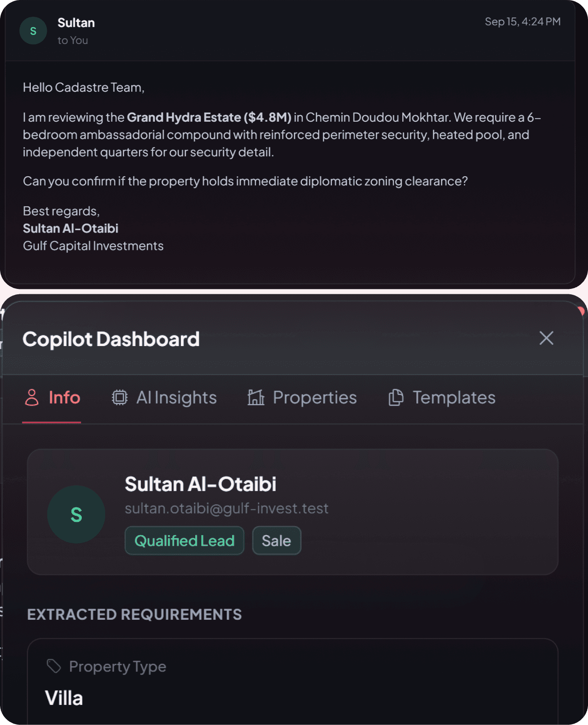This screenshot has width=588, height=725.
Task: Open the Properties tab
Action: coord(302,397)
